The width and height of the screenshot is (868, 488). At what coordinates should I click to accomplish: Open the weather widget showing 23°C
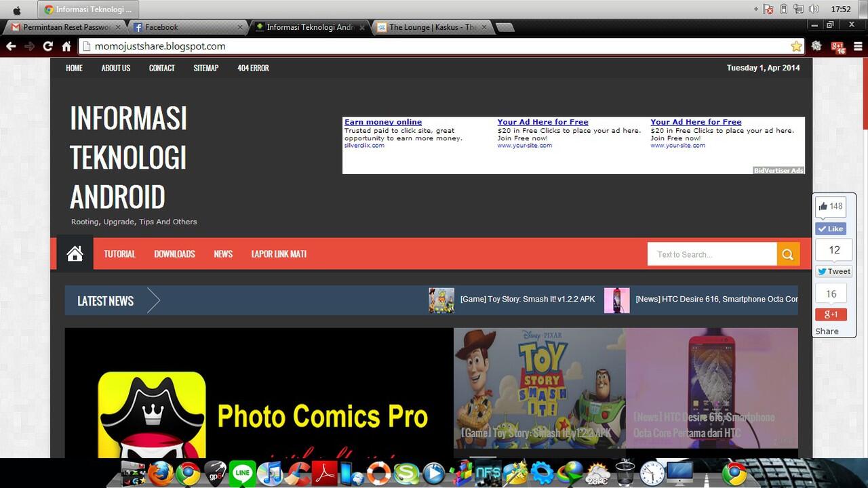coord(597,472)
